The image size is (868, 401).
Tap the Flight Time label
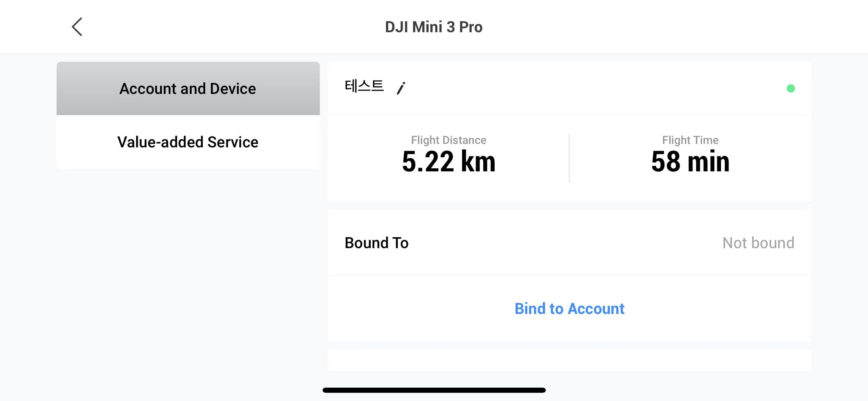pyautogui.click(x=690, y=140)
